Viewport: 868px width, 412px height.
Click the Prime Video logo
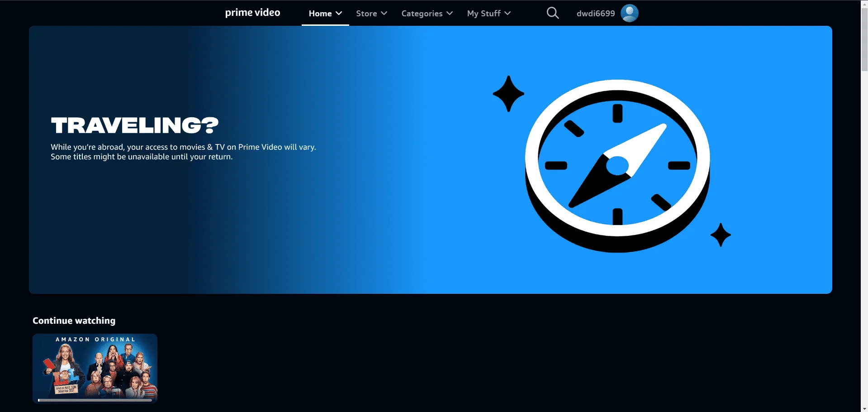click(x=252, y=13)
